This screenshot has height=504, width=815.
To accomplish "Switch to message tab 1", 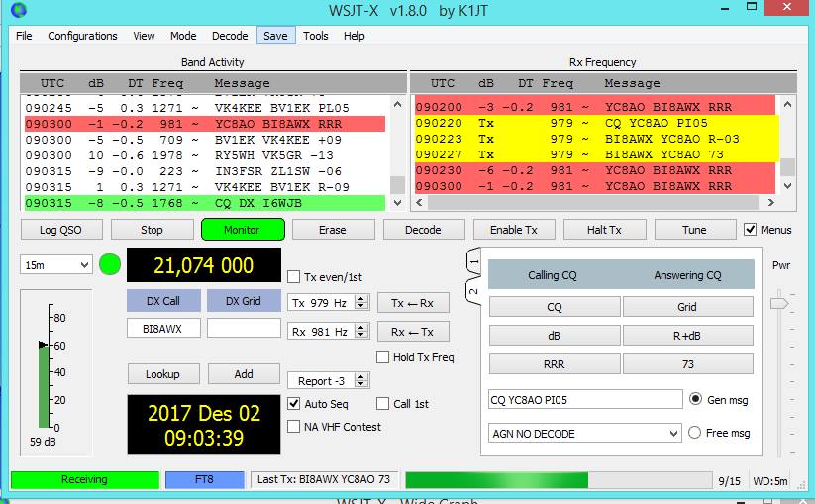I will coord(473,261).
